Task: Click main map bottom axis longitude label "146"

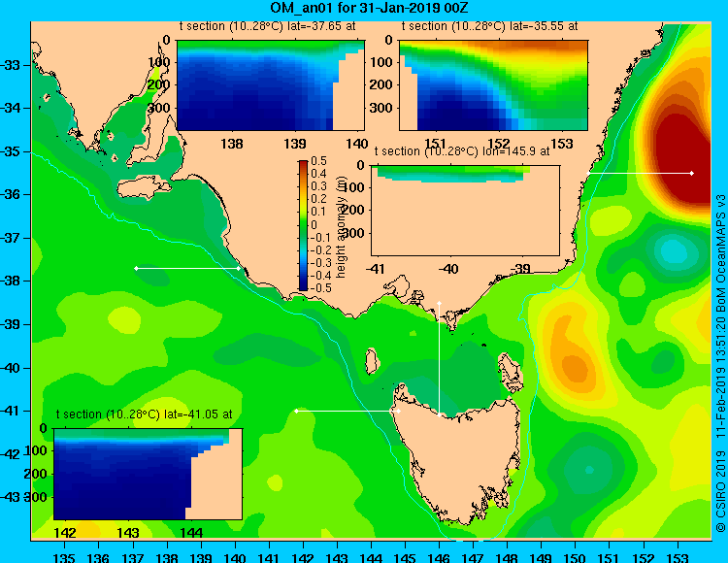Action: click(x=439, y=557)
